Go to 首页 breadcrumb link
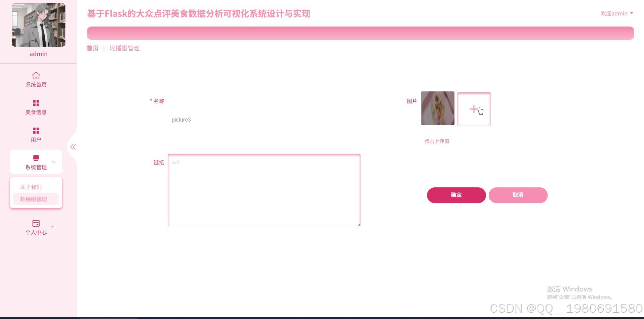Viewport: 644px width, 319px height. point(93,48)
